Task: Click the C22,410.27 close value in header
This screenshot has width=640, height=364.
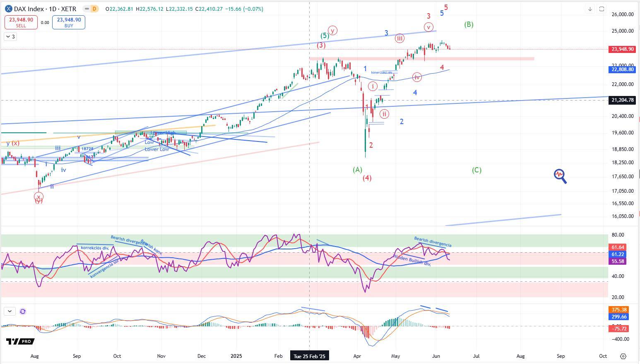Action: click(209, 9)
